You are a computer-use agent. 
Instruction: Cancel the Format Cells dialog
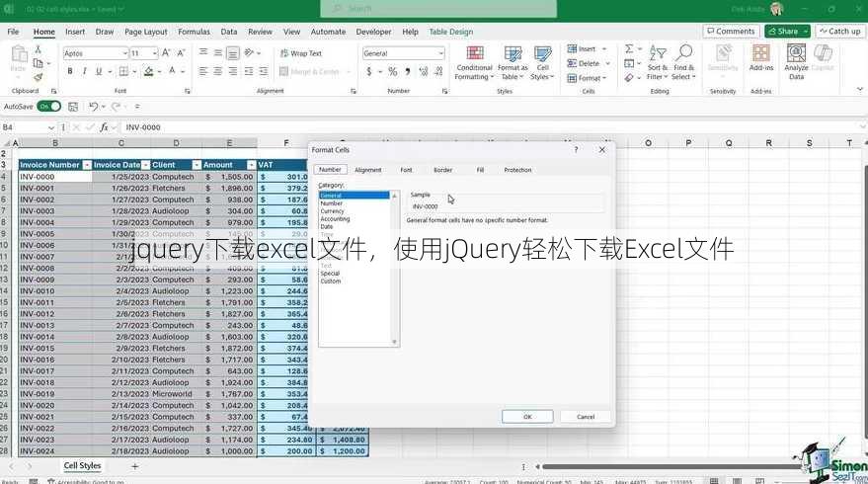586,417
